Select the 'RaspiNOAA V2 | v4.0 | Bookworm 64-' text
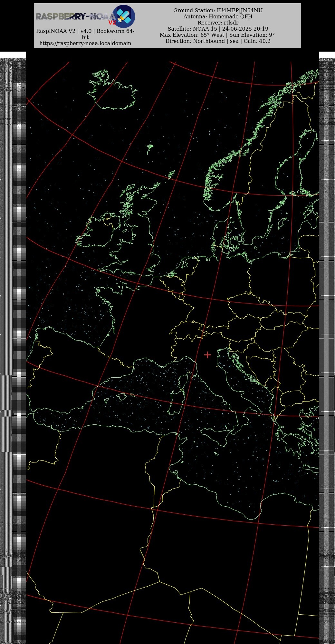335x644 pixels. (x=85, y=31)
